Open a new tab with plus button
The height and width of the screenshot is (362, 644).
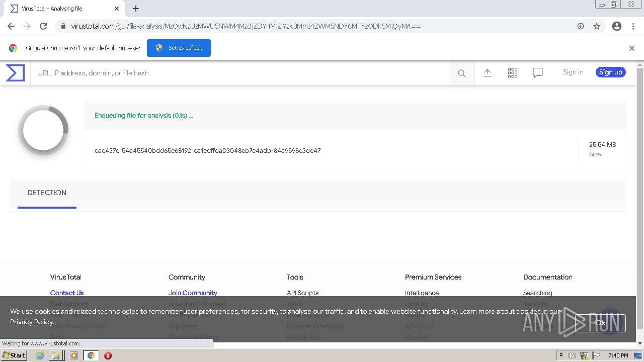click(x=136, y=9)
